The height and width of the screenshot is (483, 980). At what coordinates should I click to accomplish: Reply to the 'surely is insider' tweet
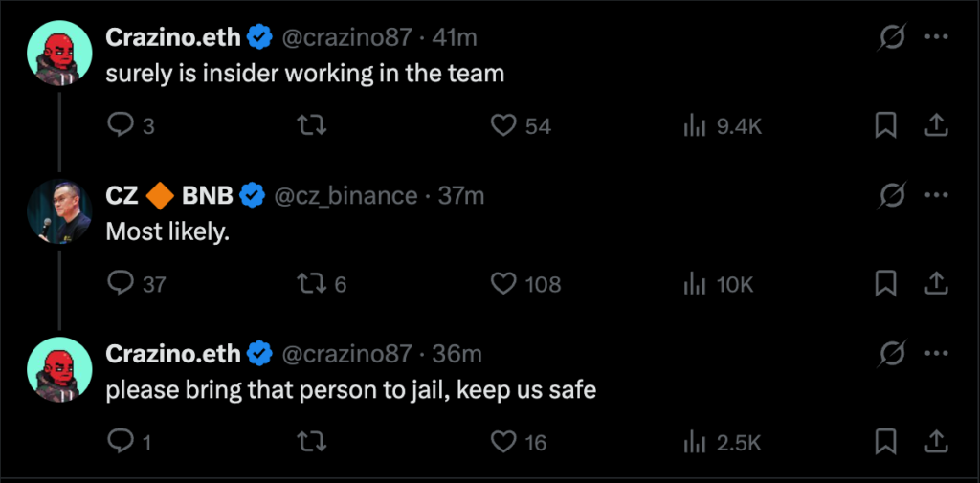click(x=121, y=125)
